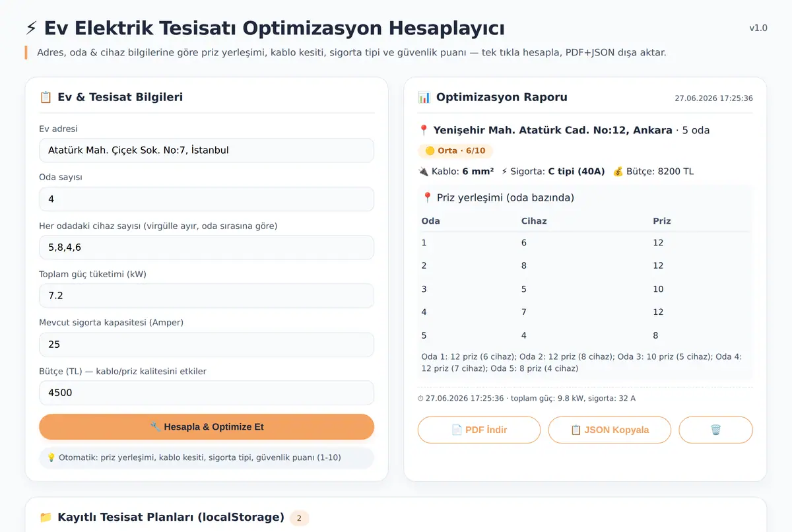Click the v1.0 version label

pyautogui.click(x=758, y=28)
